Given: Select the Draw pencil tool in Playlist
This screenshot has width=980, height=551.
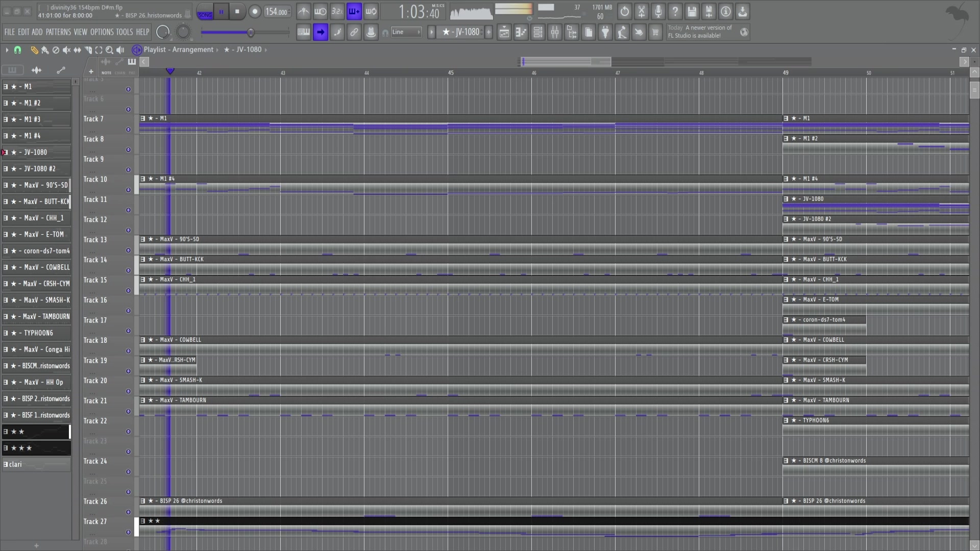Looking at the screenshot, I should tap(34, 50).
